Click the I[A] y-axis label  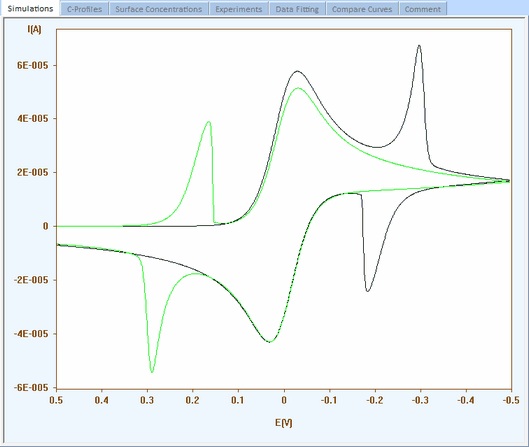(34, 29)
